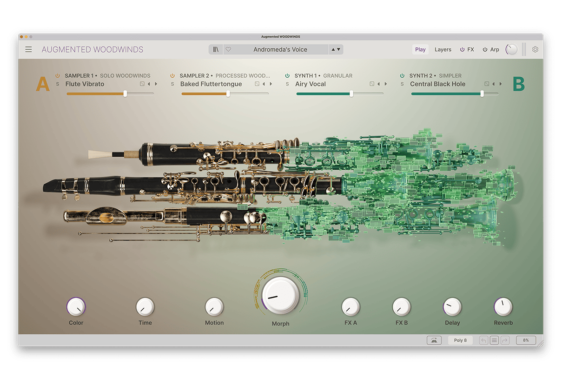Image resolution: width=562 pixels, height=392 pixels.
Task: Click the dice icon for Synth 1
Action: [x=372, y=84]
